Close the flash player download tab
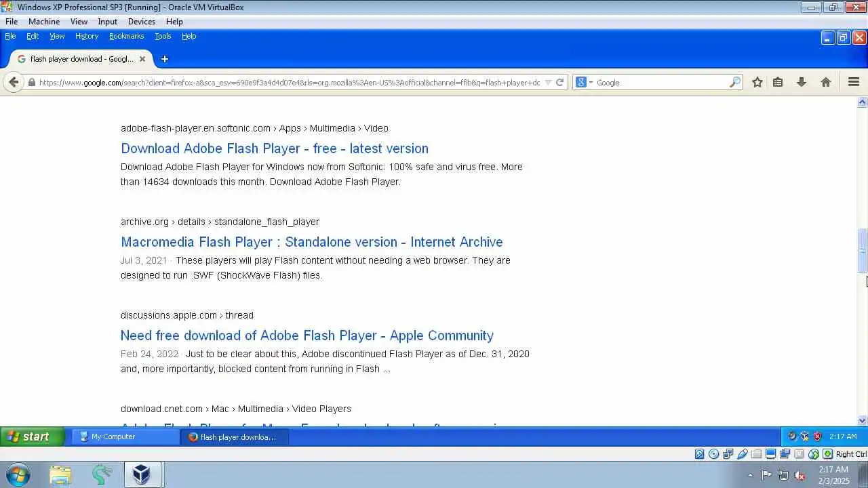Screen dimensions: 868x488 142,59
